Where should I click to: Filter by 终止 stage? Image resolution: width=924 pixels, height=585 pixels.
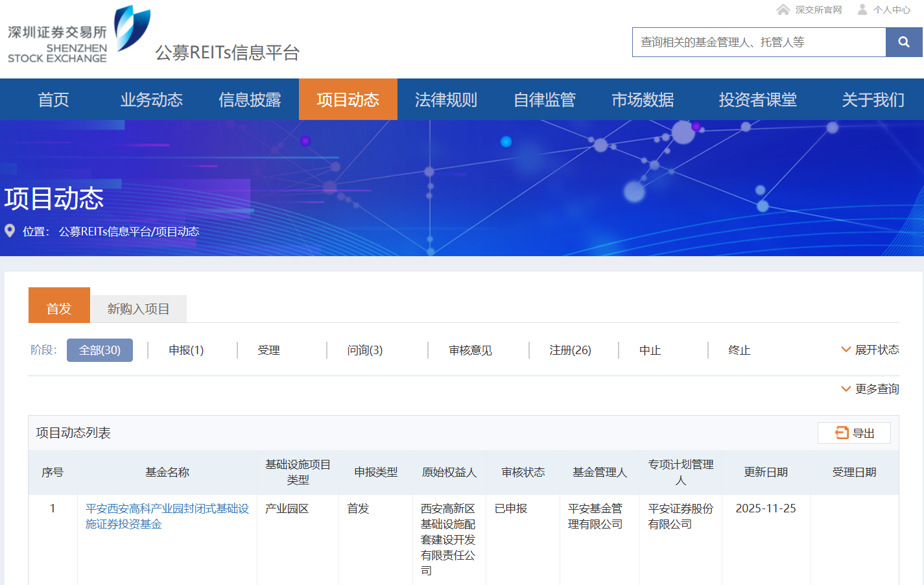point(739,350)
